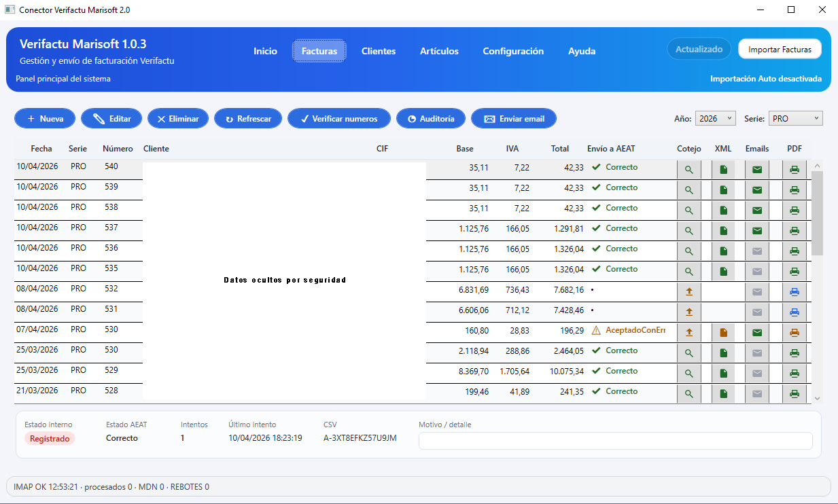Open Cotejo magnifier for invoice 539
This screenshot has height=504, width=838.
click(x=688, y=190)
